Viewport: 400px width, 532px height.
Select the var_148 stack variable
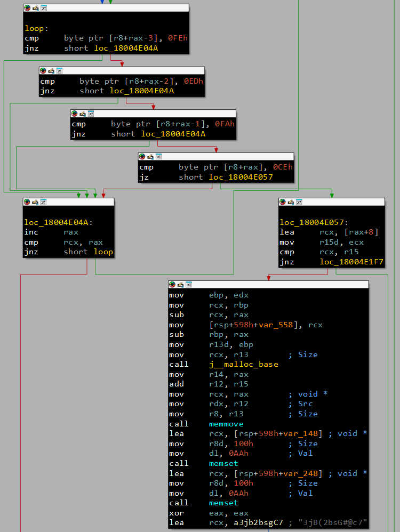300,433
